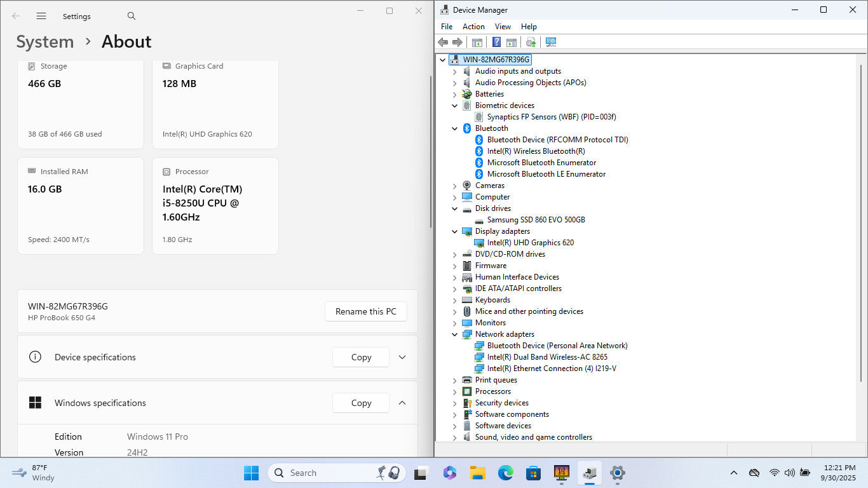Click the Help toolbar icon in Device Manager
The image size is (868, 488).
click(x=496, y=42)
